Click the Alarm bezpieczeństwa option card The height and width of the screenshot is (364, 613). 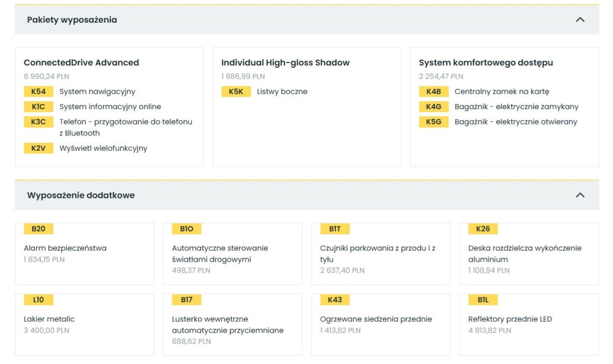tap(85, 254)
